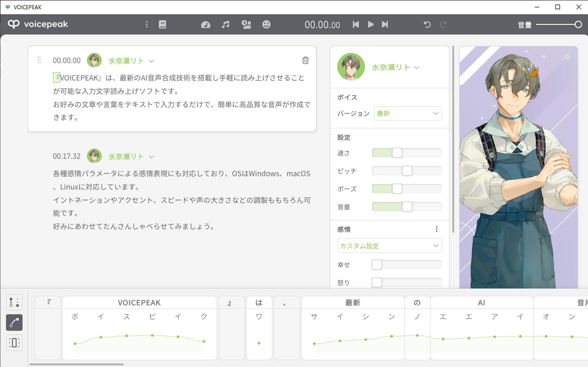Open the バージョン dropdown showing 最新
This screenshot has width=588, height=367.
point(408,113)
